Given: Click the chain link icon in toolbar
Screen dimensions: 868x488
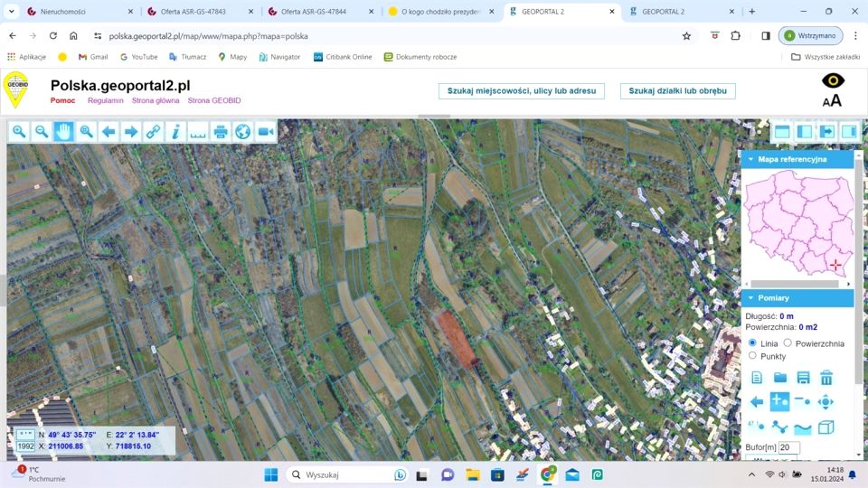Looking at the screenshot, I should (154, 132).
